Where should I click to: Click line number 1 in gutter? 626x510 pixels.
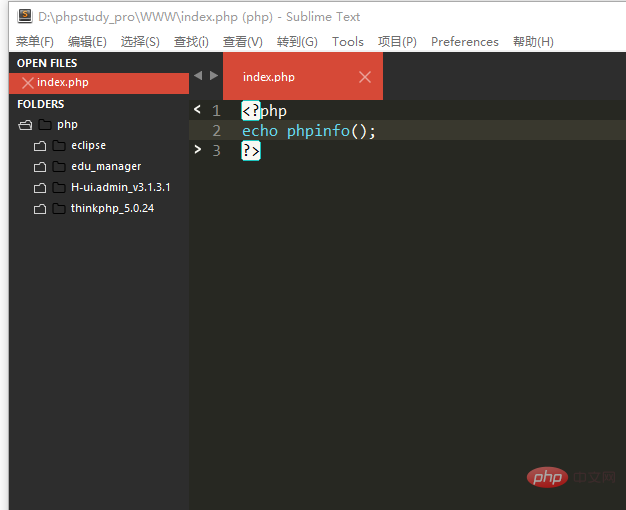click(216, 111)
